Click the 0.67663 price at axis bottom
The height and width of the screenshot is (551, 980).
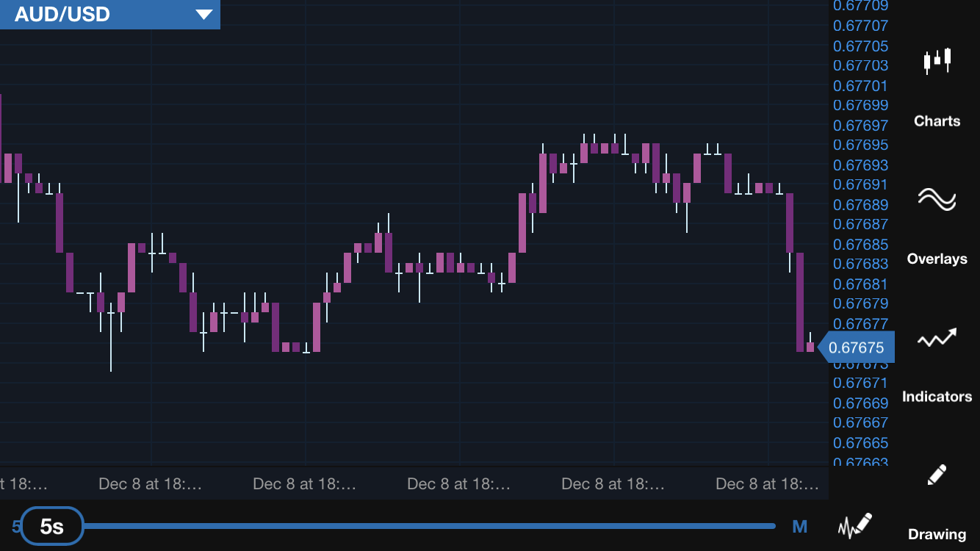pyautogui.click(x=860, y=462)
